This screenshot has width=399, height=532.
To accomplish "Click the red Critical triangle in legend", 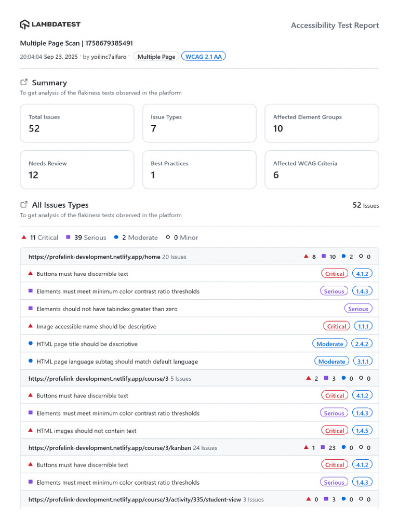I will [x=24, y=237].
